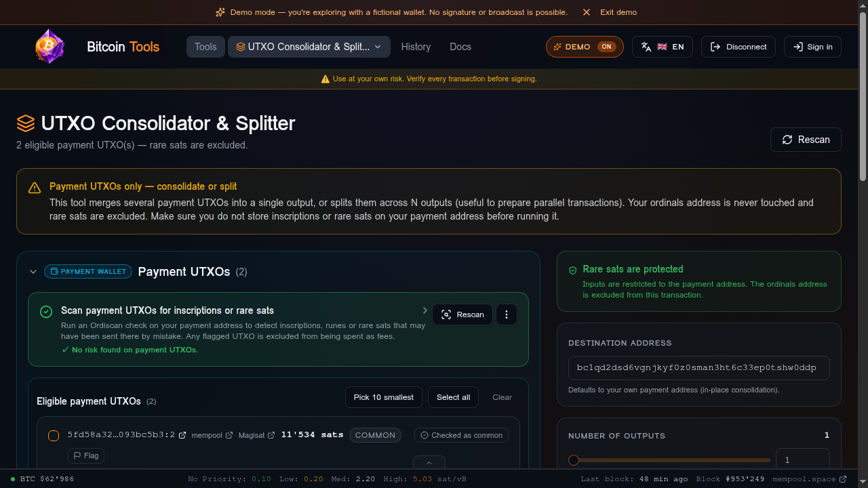Exit demo via the banner link
The height and width of the screenshot is (488, 868).
click(x=618, y=12)
